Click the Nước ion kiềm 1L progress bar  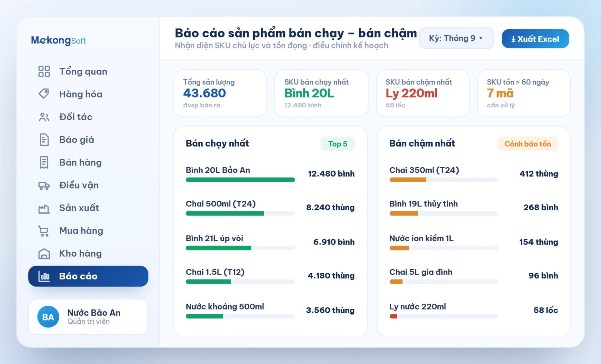point(444,248)
